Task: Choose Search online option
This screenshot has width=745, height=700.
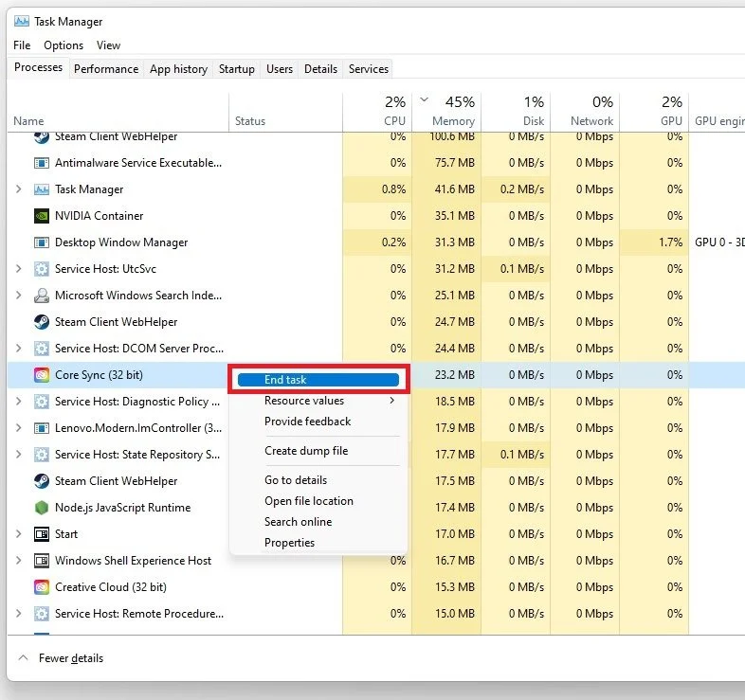Action: [318, 522]
